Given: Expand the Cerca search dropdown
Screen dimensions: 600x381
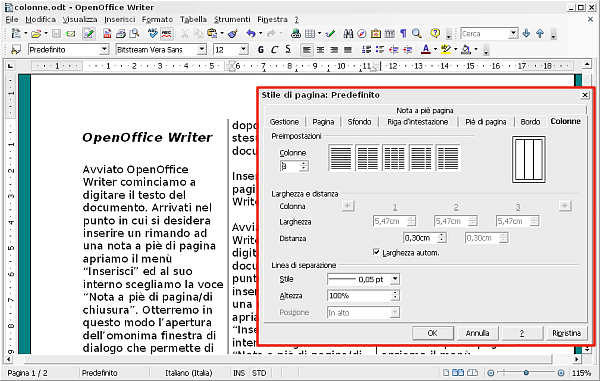Looking at the screenshot, I should (514, 34).
